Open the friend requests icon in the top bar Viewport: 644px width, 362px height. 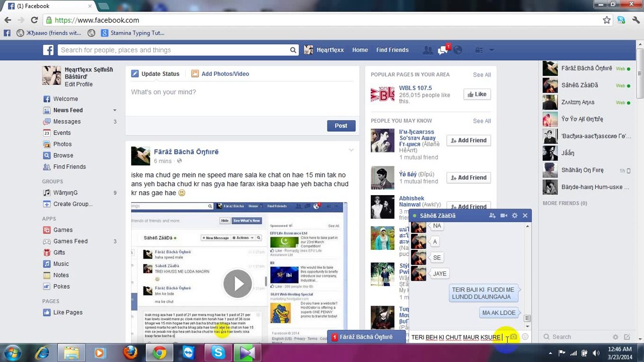(x=428, y=50)
